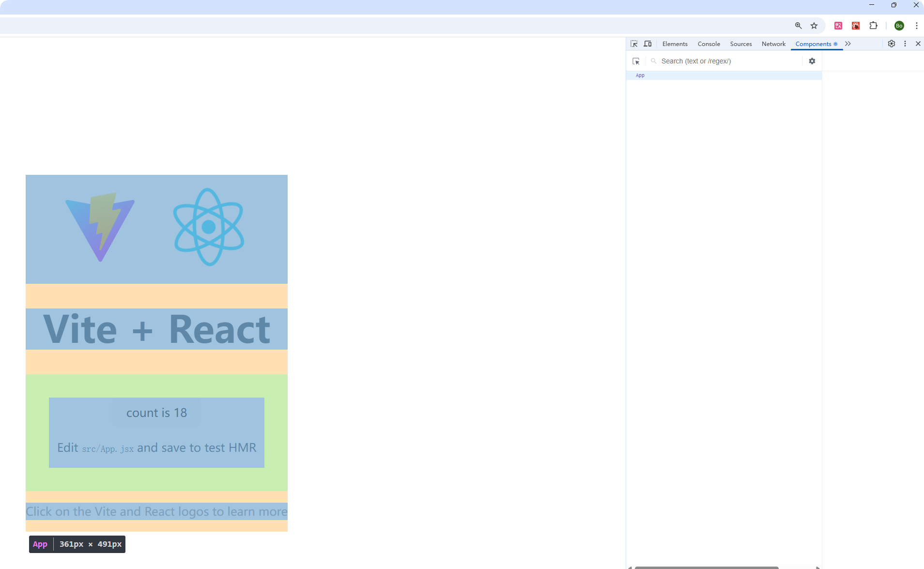Open React Components view settings gear
This screenshot has height=569, width=924.
click(812, 61)
